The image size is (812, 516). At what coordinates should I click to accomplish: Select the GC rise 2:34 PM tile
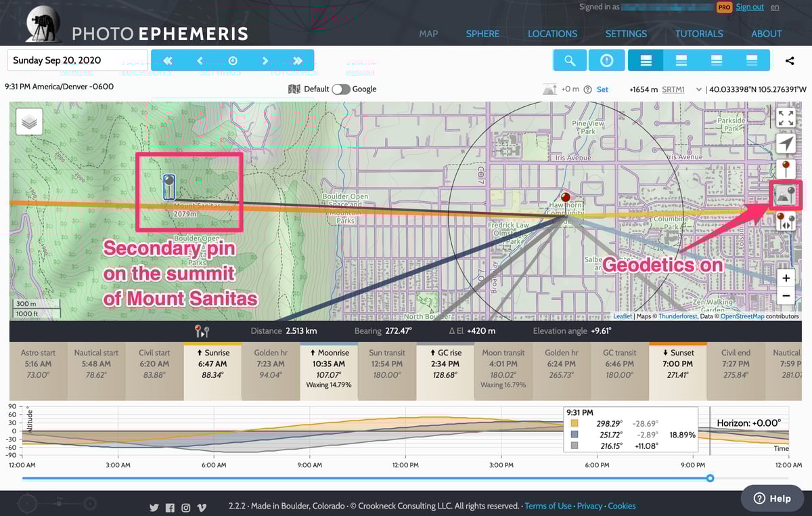coord(445,370)
